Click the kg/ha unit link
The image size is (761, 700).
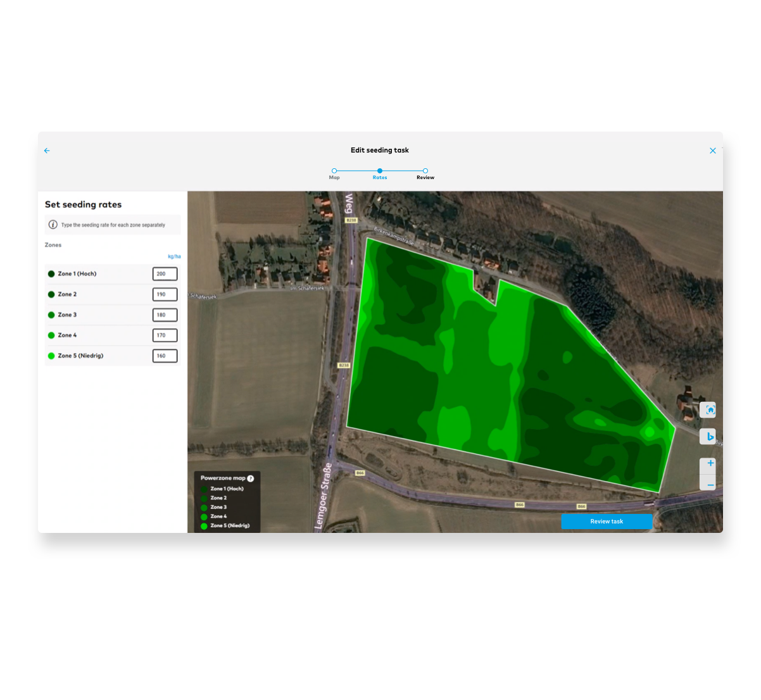pos(174,256)
